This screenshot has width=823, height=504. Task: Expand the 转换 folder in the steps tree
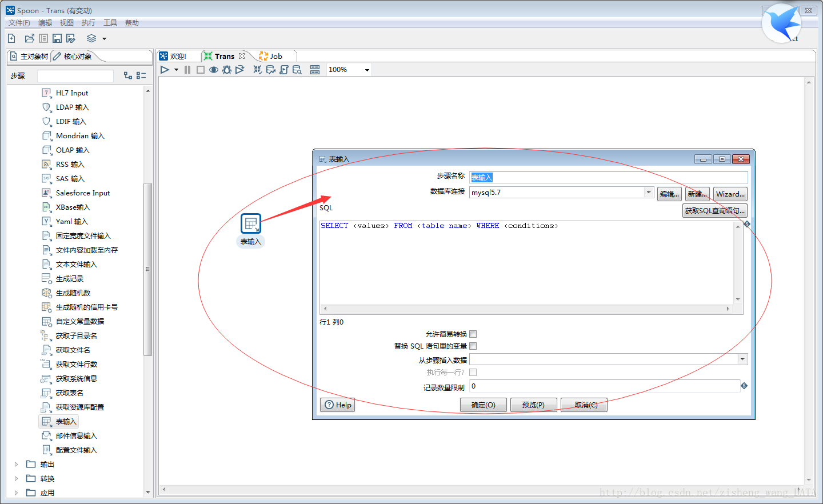point(16,479)
